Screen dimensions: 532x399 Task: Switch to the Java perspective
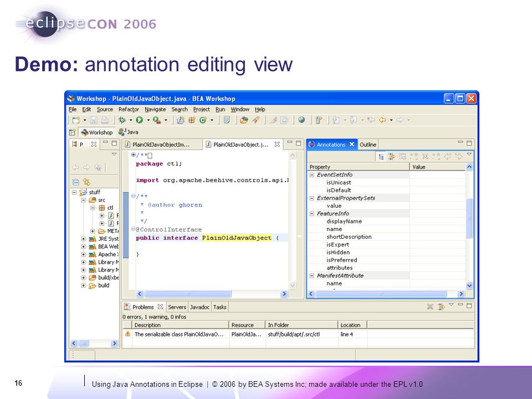[128, 132]
